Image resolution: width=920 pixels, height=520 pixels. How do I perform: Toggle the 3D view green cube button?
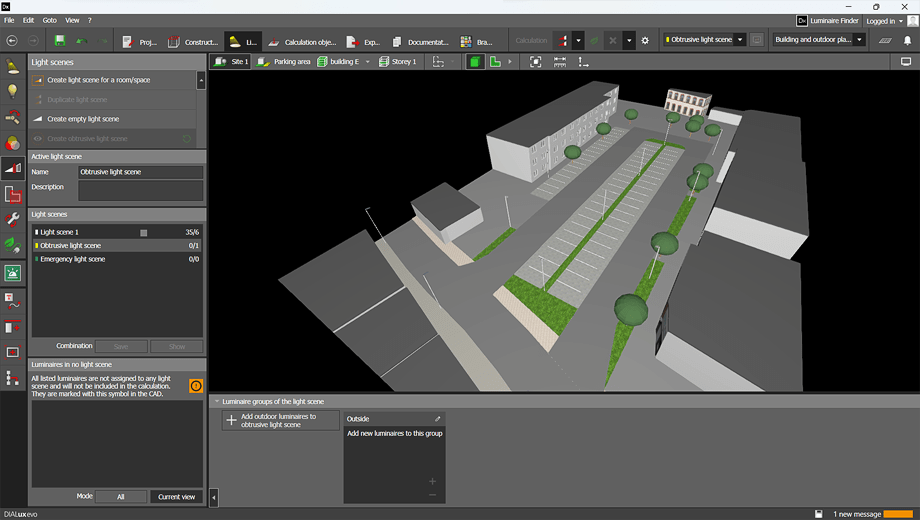click(475, 62)
